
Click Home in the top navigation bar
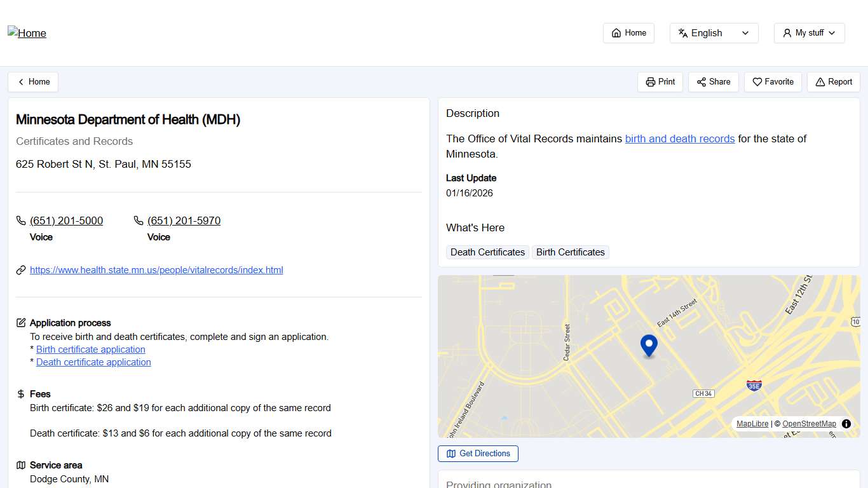pos(628,32)
